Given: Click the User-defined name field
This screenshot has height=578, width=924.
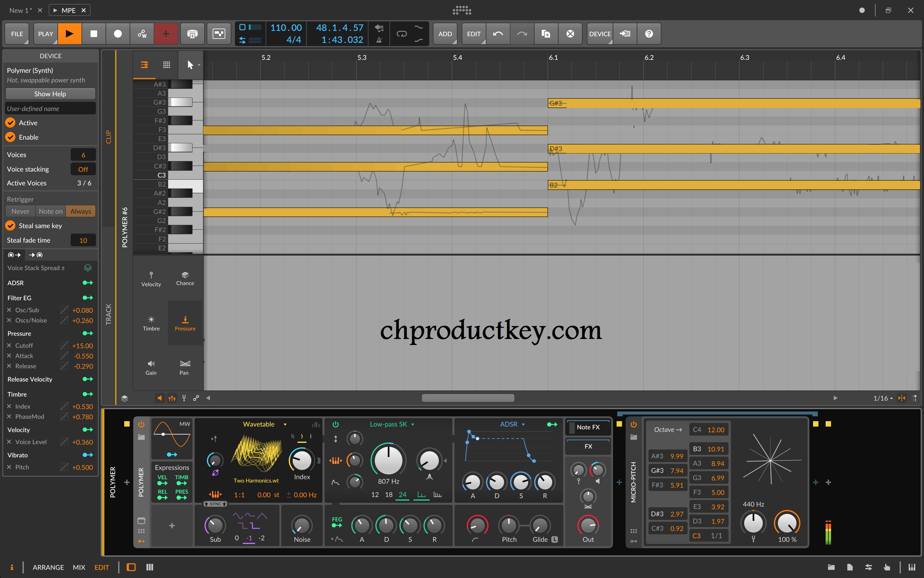Looking at the screenshot, I should point(50,109).
